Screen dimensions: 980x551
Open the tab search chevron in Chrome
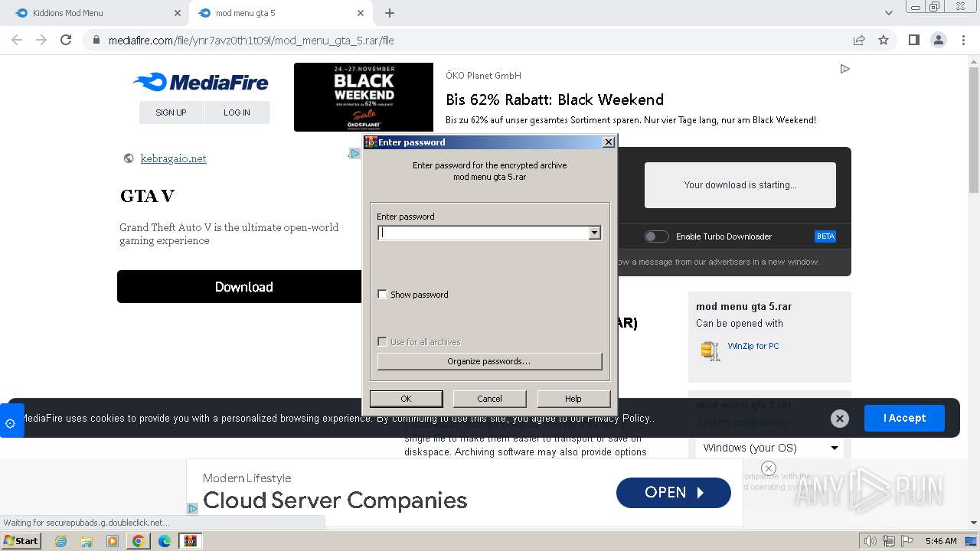click(x=889, y=13)
